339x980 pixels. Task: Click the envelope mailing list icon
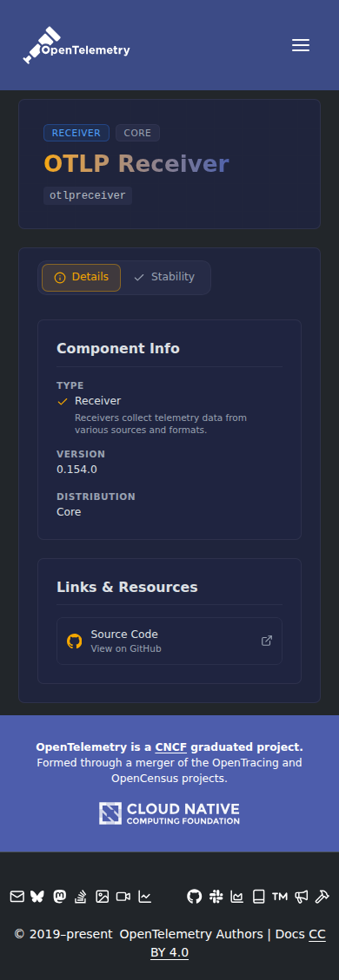point(17,897)
